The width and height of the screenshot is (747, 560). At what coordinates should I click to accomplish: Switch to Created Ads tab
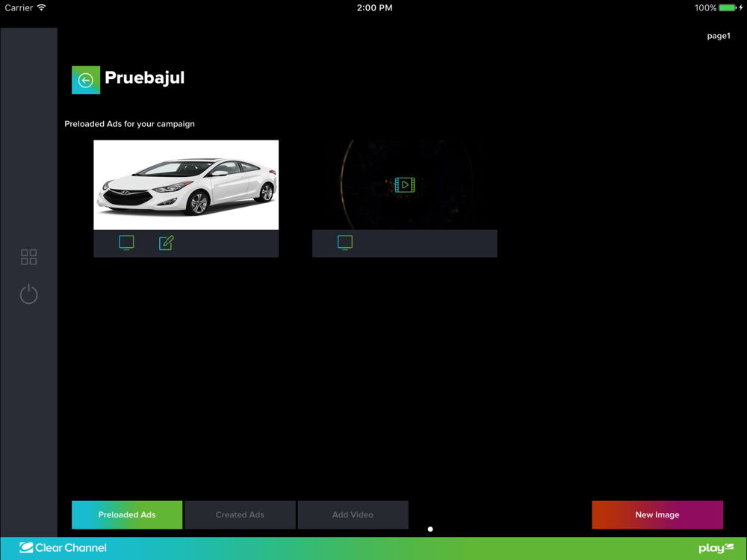point(240,514)
